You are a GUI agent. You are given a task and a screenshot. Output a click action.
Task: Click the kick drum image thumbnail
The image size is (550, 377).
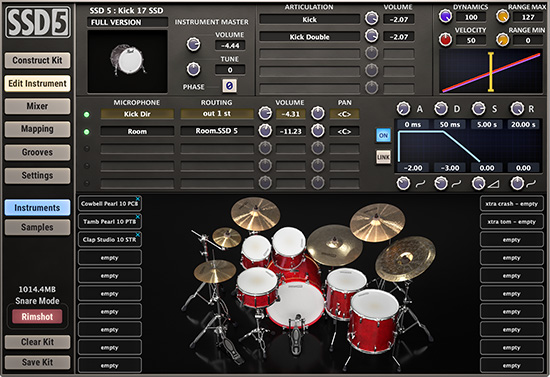coord(127,61)
